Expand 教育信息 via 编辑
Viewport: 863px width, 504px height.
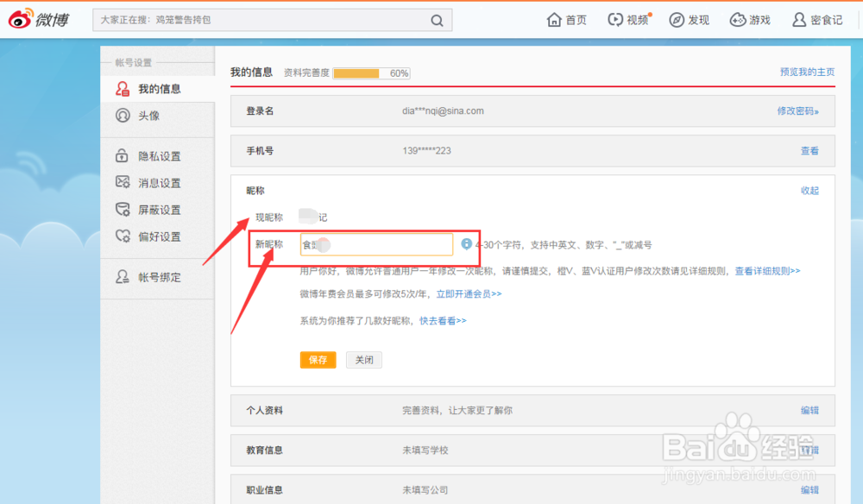point(809,450)
